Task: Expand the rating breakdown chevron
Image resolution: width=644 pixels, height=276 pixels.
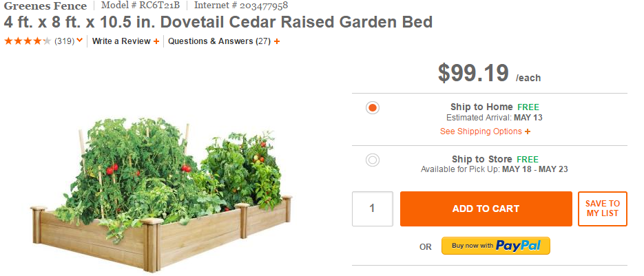Action: coord(80,41)
